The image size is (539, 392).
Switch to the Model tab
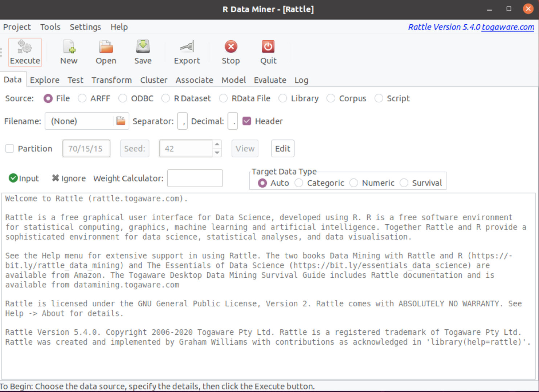(x=233, y=80)
